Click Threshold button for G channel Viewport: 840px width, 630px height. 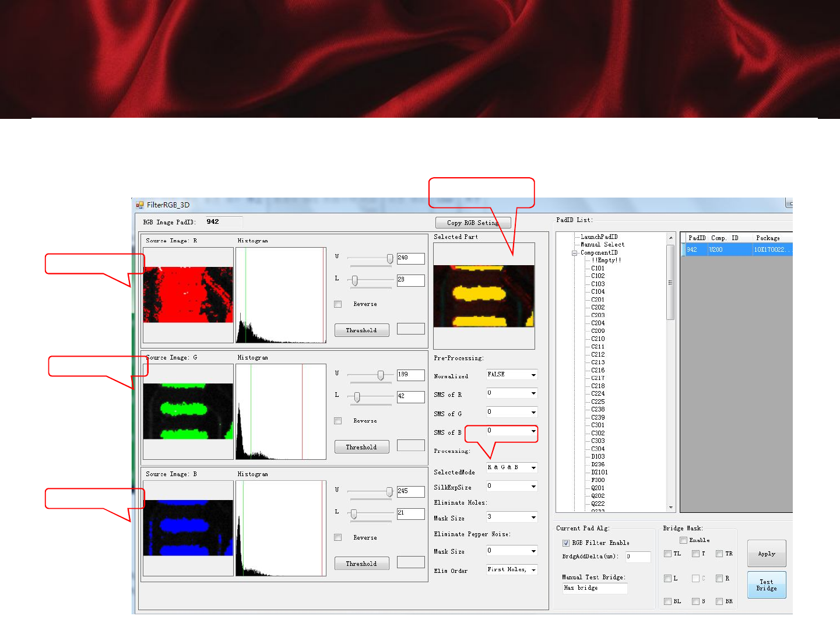point(361,447)
